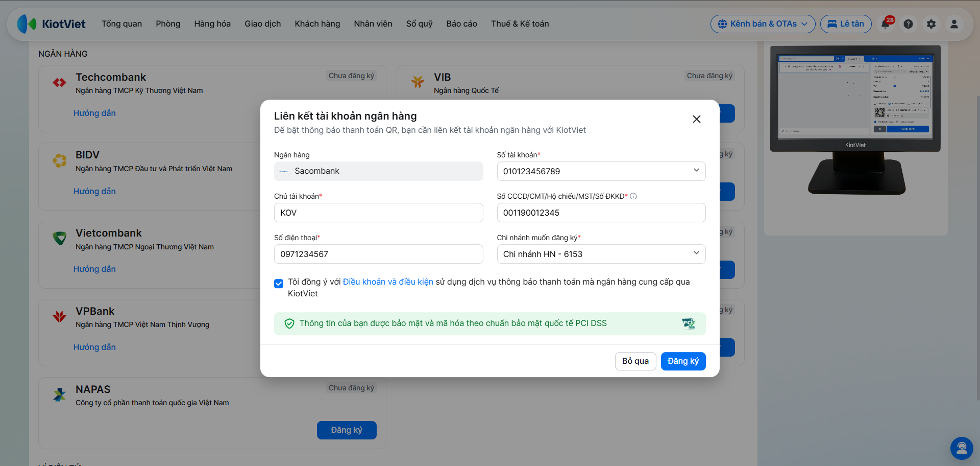This screenshot has width=980, height=466.
Task: Open the support chat bubble
Action: coord(962,448)
